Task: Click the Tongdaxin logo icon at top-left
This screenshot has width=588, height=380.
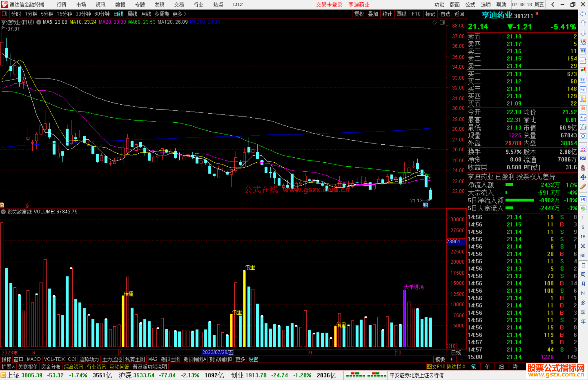Action: tap(5, 4)
